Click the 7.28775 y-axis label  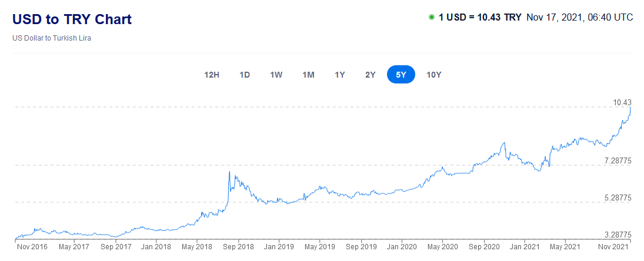[x=618, y=160]
